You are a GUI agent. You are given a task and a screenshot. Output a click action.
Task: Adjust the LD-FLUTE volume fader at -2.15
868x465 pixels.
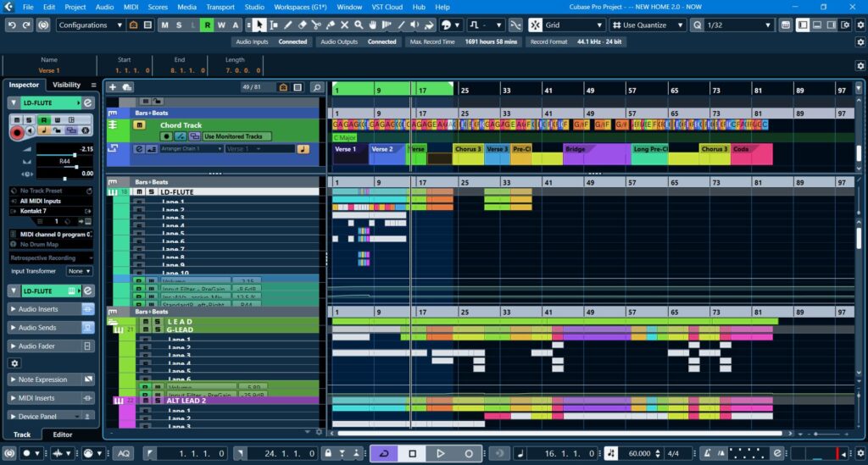coord(75,155)
